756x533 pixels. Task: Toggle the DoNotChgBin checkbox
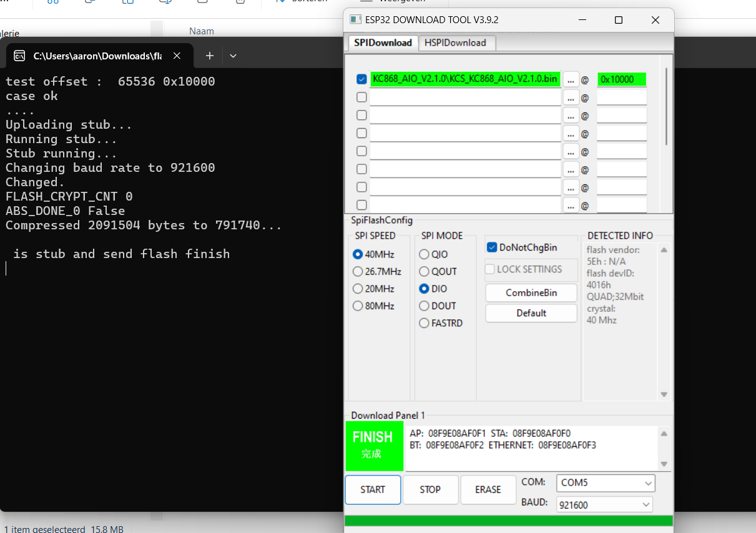(491, 247)
